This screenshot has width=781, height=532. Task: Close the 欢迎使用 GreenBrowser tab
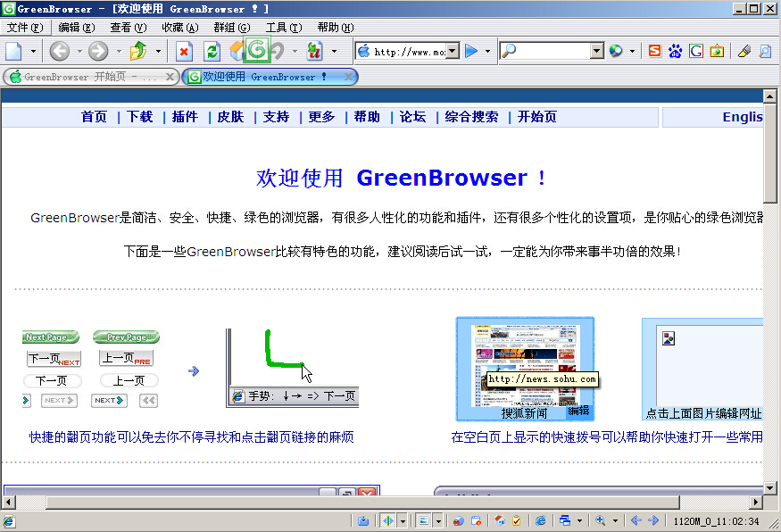click(x=349, y=77)
